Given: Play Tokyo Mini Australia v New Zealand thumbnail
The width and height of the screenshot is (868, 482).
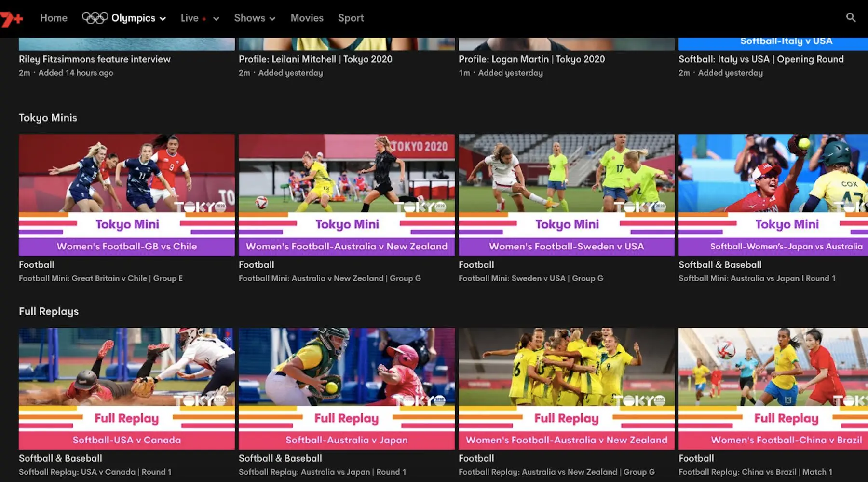Looking at the screenshot, I should pyautogui.click(x=347, y=194).
